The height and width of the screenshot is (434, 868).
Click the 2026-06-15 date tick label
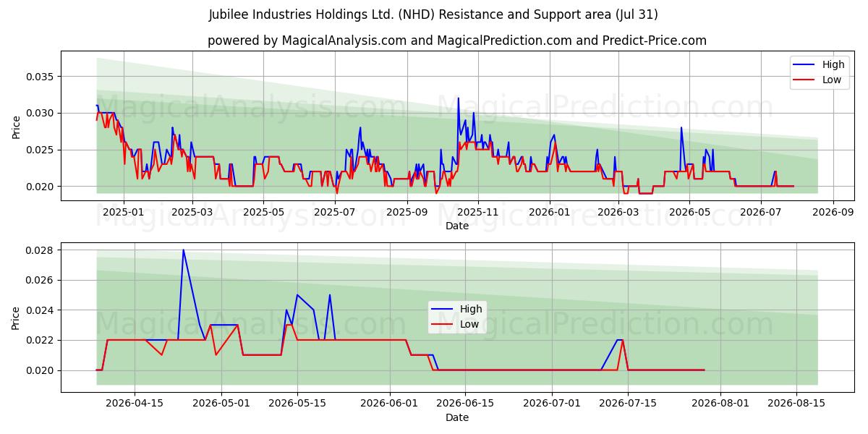point(465,404)
